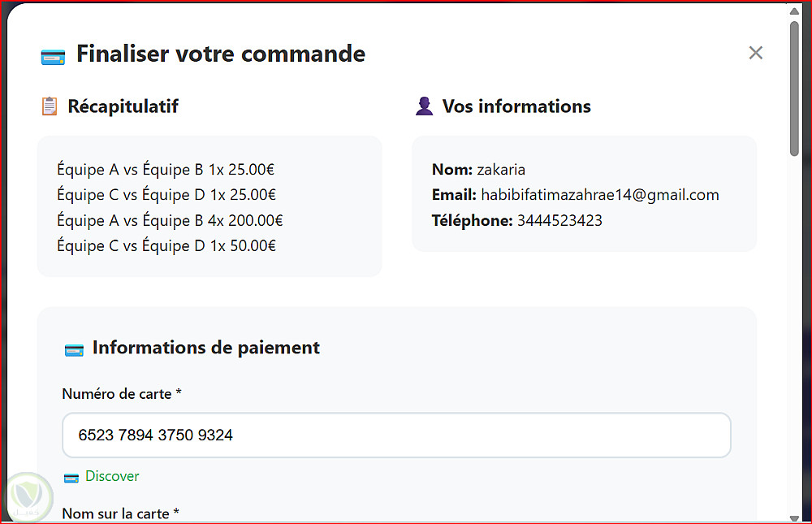Click the Nom value zakaria
812x524 pixels.
coord(501,170)
